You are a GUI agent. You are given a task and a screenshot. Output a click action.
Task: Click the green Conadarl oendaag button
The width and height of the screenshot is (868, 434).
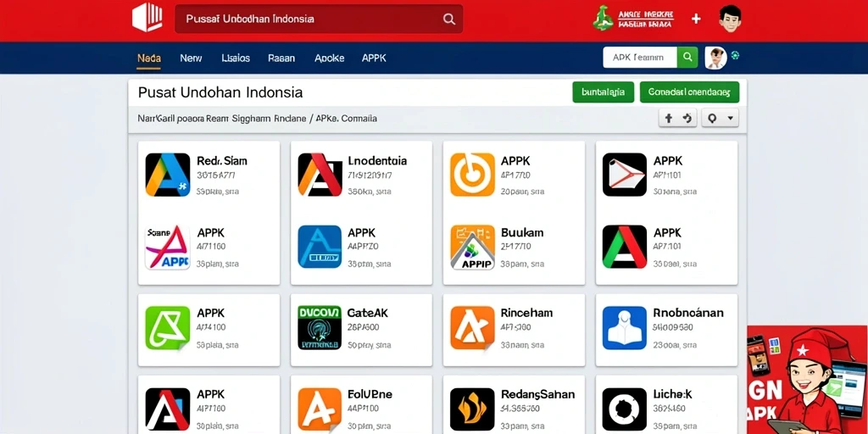tap(689, 92)
